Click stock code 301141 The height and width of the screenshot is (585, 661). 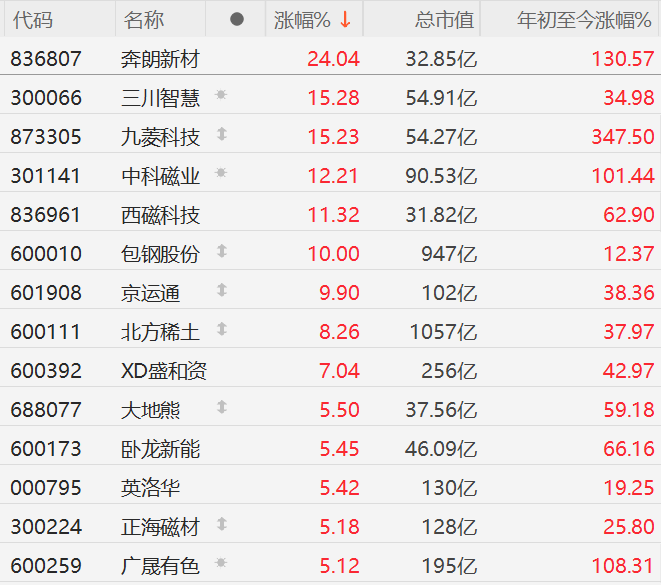[46, 176]
